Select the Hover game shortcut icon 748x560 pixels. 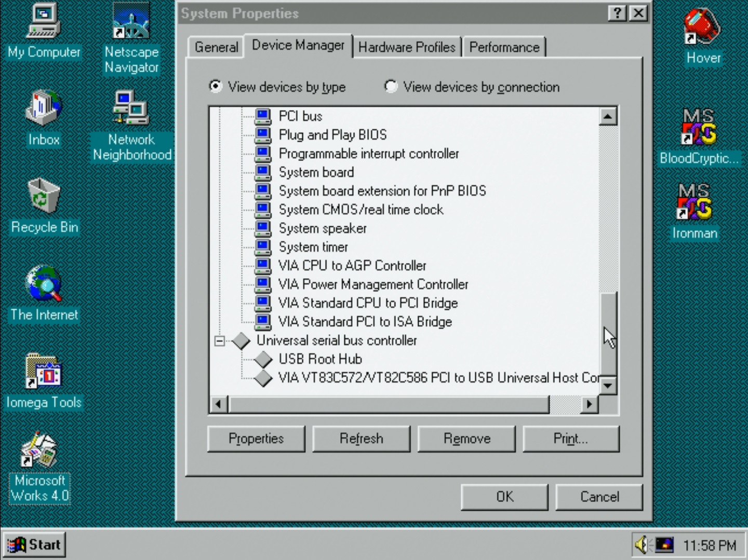coord(702,26)
